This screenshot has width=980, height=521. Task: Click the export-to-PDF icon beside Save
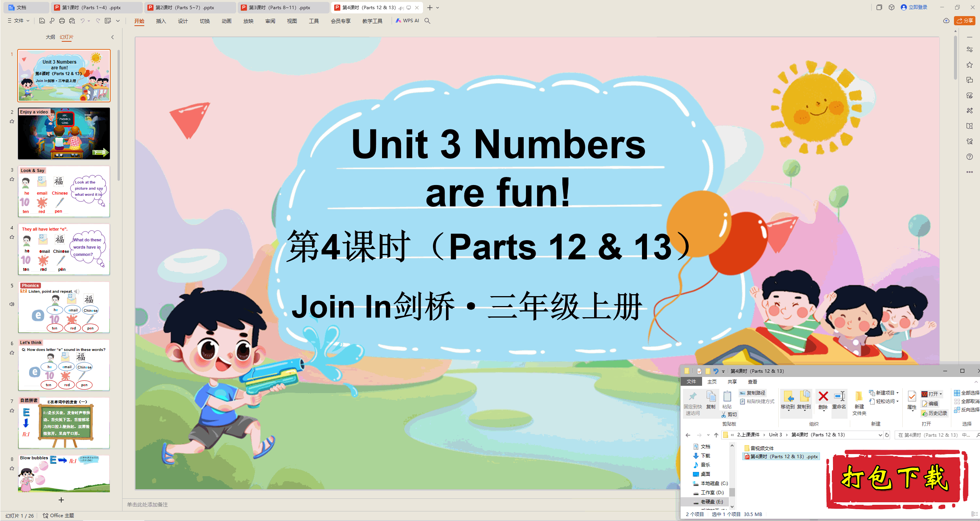click(52, 21)
